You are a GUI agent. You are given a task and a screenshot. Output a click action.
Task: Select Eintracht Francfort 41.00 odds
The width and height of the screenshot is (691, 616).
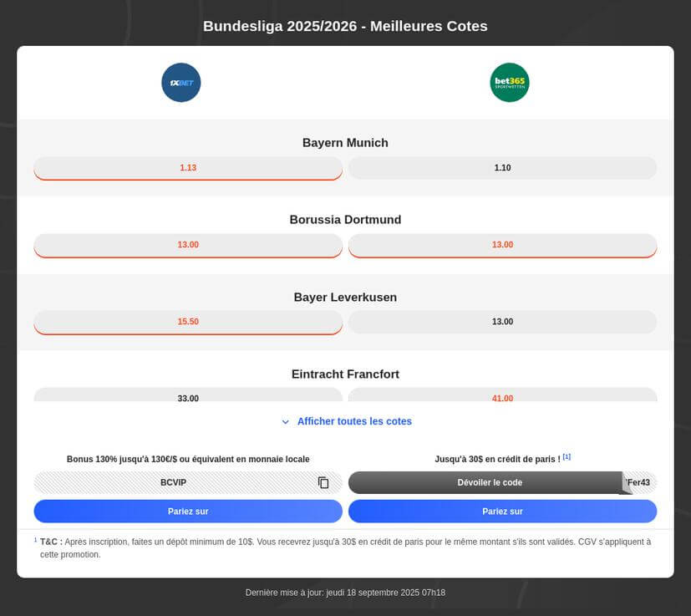click(x=502, y=395)
